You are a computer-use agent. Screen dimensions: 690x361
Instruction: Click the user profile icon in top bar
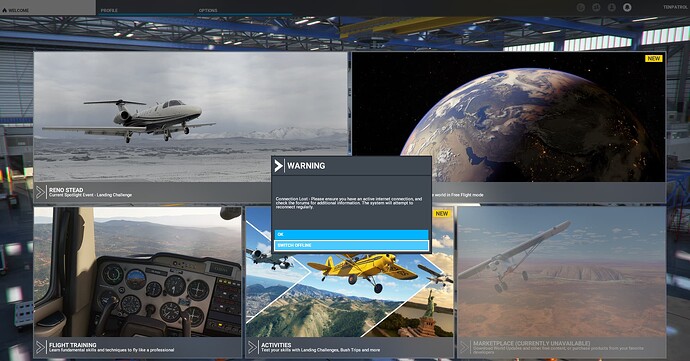pos(612,7)
